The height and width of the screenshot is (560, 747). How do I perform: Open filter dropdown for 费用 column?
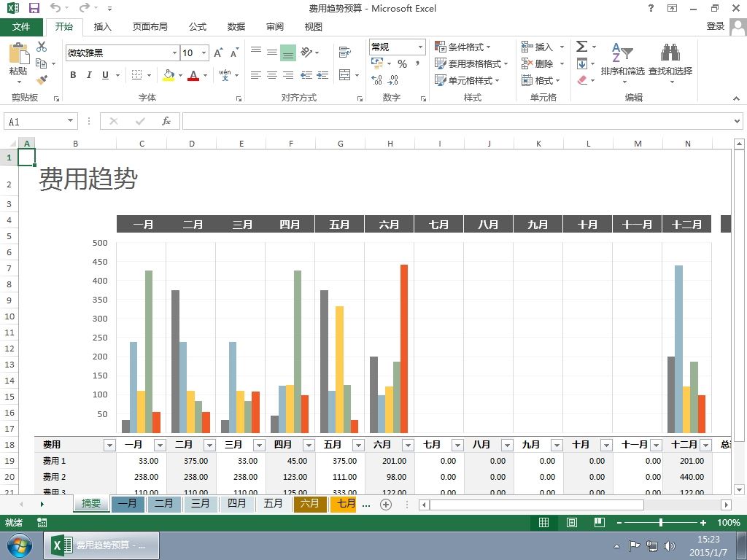pos(109,446)
